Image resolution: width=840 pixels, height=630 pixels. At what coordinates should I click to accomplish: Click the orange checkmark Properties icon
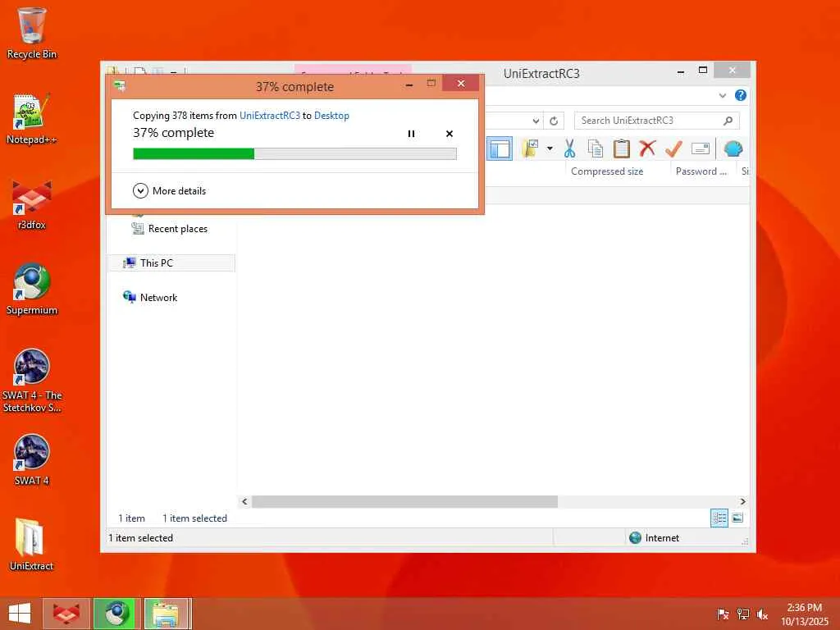[673, 148]
